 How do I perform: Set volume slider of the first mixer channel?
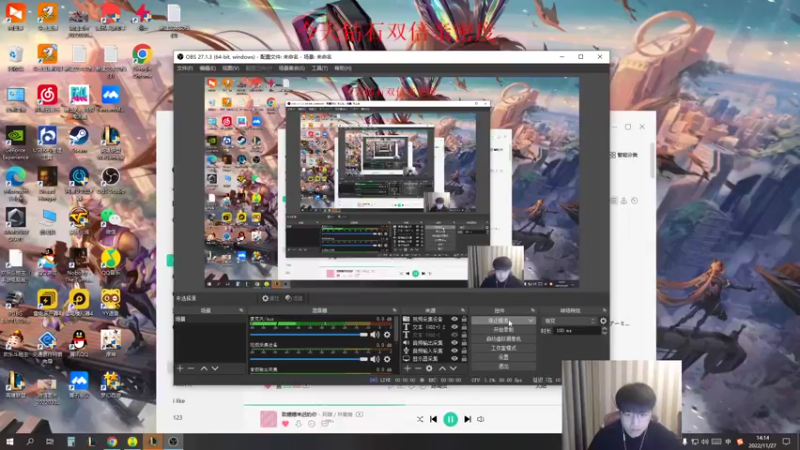(x=309, y=335)
